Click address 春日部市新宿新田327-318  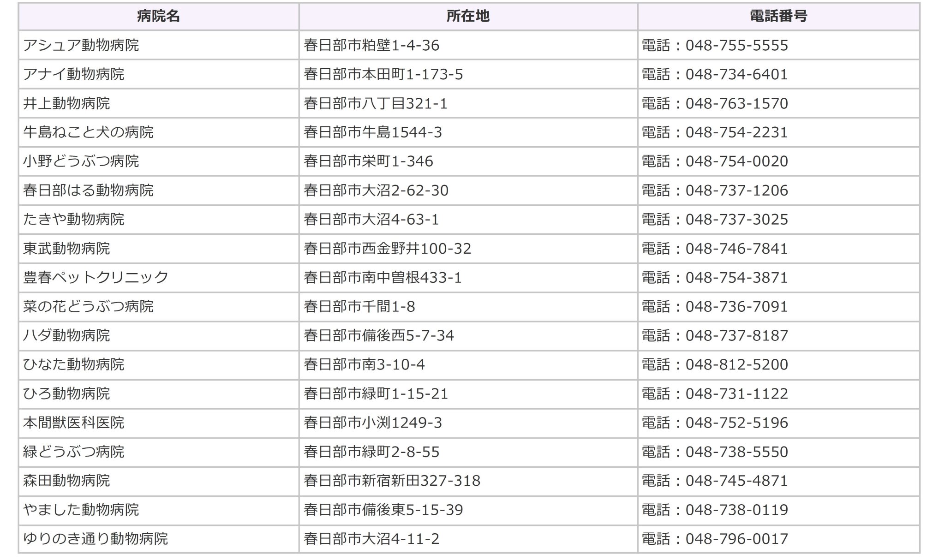(x=392, y=481)
